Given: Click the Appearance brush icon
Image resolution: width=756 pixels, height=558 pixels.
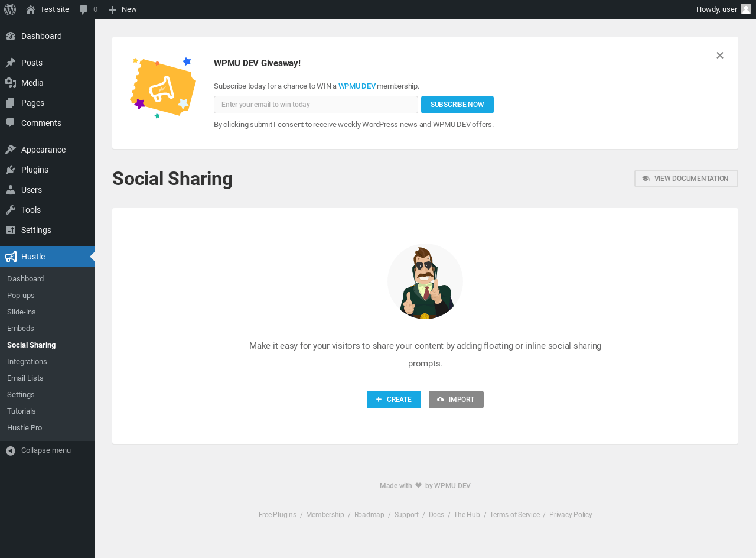Looking at the screenshot, I should click(11, 150).
